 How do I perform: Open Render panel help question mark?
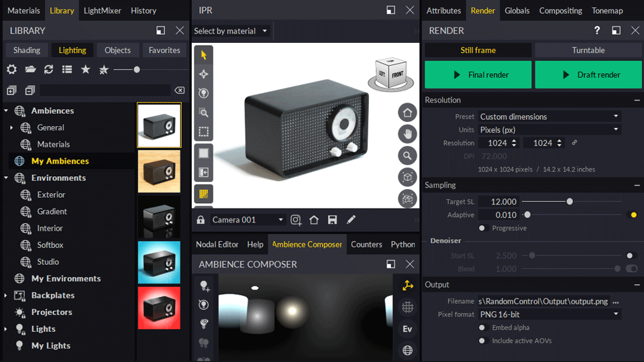click(x=597, y=30)
